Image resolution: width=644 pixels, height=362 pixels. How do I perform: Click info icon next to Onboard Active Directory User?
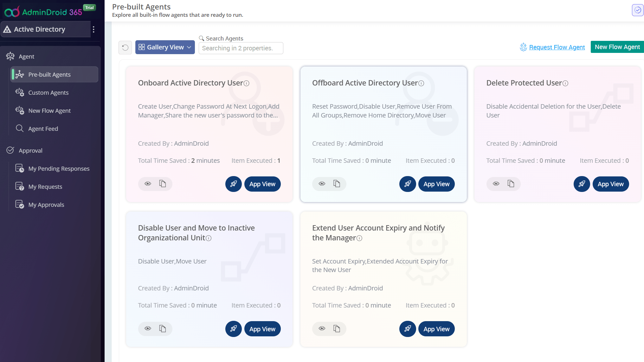247,83
